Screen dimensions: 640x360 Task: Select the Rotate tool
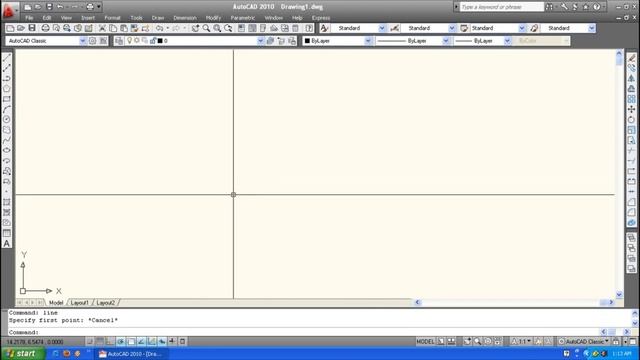coord(631,120)
